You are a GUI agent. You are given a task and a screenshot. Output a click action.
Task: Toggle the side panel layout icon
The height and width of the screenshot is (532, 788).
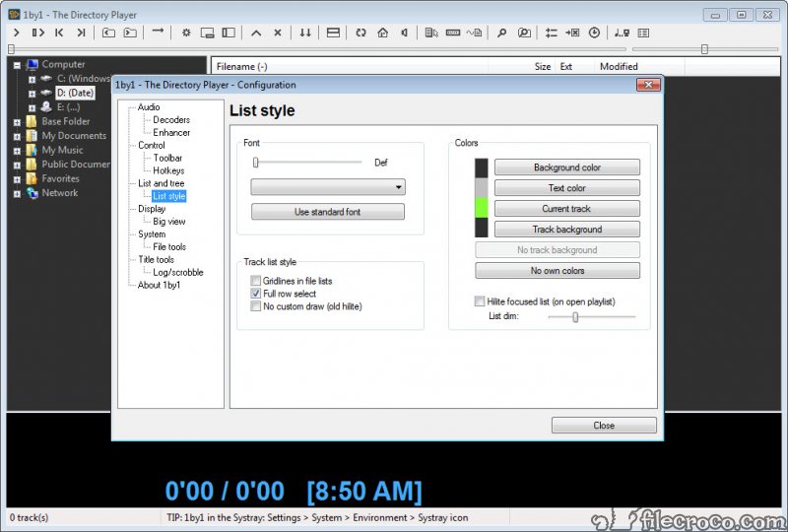229,33
